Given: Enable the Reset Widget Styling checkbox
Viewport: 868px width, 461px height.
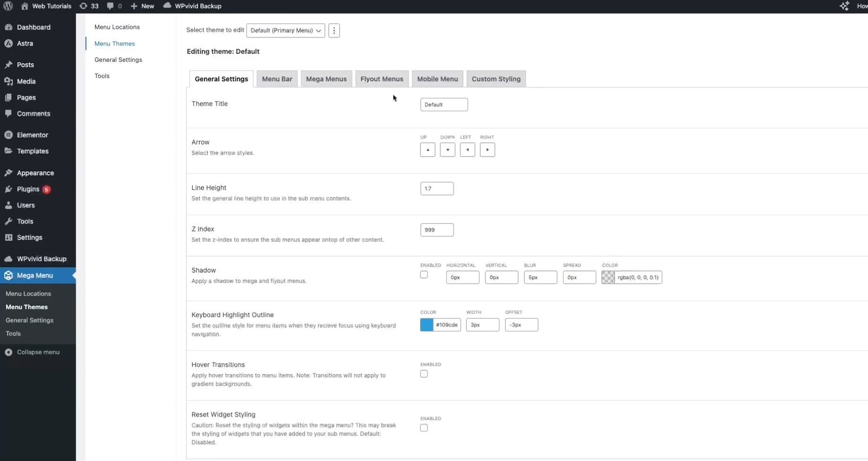Looking at the screenshot, I should [424, 428].
